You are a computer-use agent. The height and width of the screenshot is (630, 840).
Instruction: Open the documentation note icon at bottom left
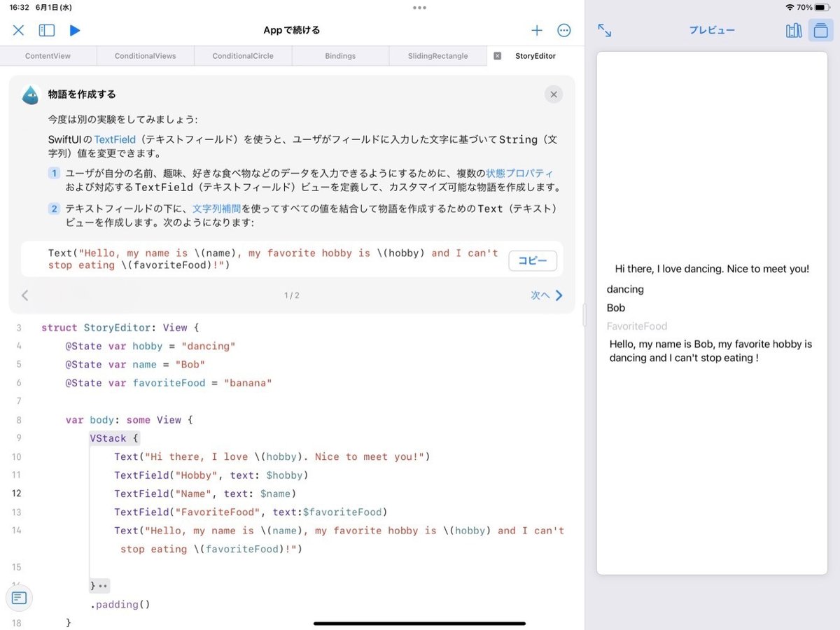pos(20,598)
